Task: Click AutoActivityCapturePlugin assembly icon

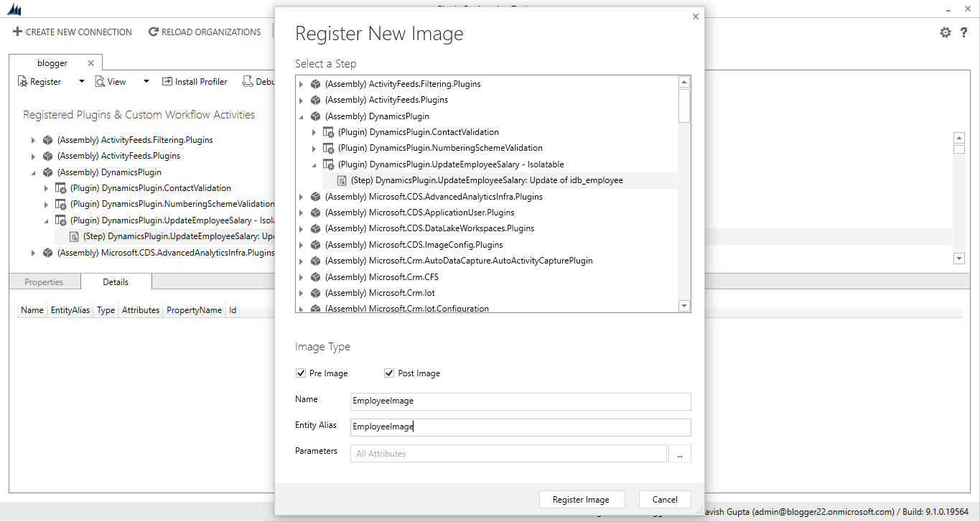Action: tap(315, 261)
